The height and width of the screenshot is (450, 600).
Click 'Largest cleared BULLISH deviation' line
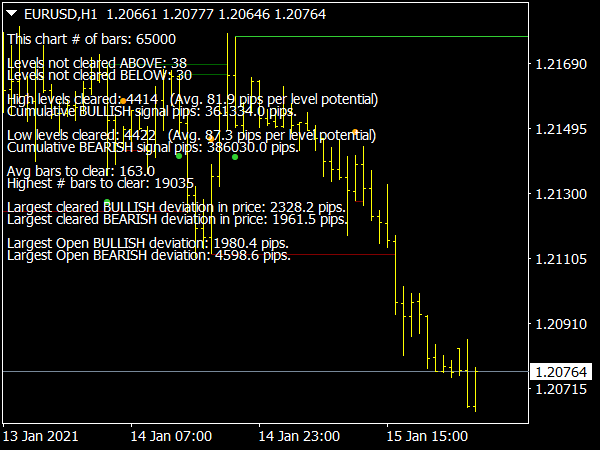tap(176, 207)
